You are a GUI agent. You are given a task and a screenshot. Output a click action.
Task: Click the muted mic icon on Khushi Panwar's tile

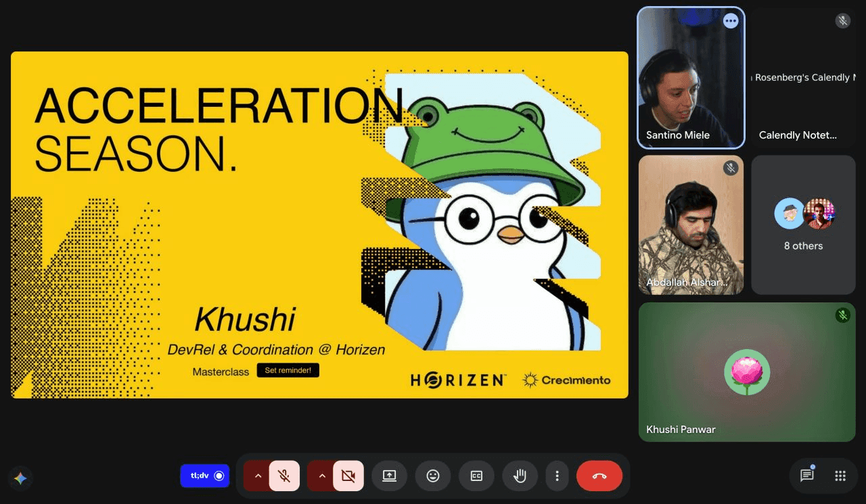tap(842, 315)
